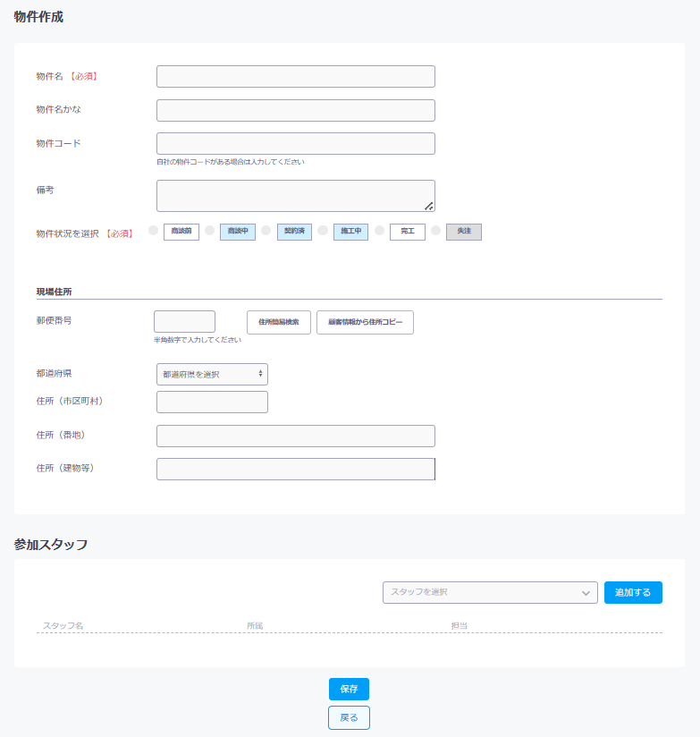Click the 担当 column header

[459, 625]
